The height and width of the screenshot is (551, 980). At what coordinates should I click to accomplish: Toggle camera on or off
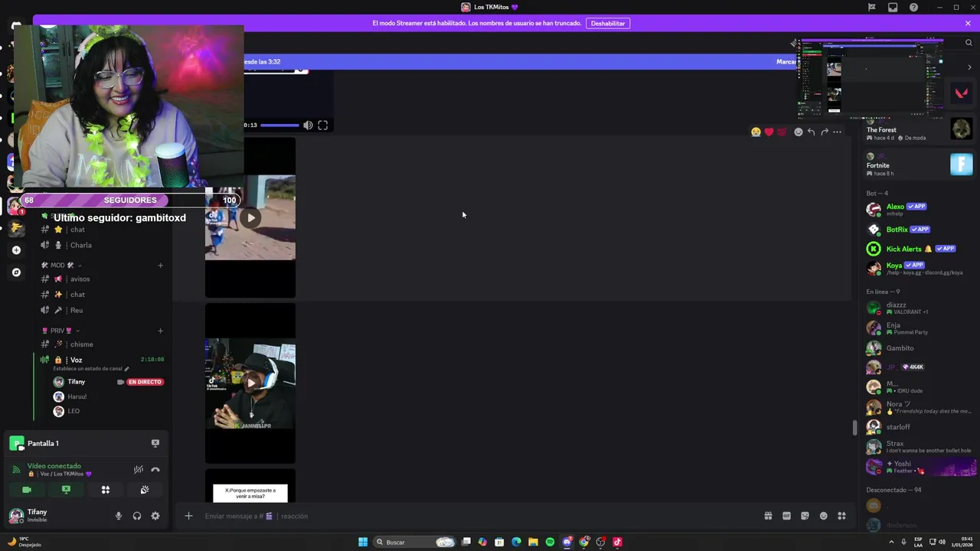[27, 490]
